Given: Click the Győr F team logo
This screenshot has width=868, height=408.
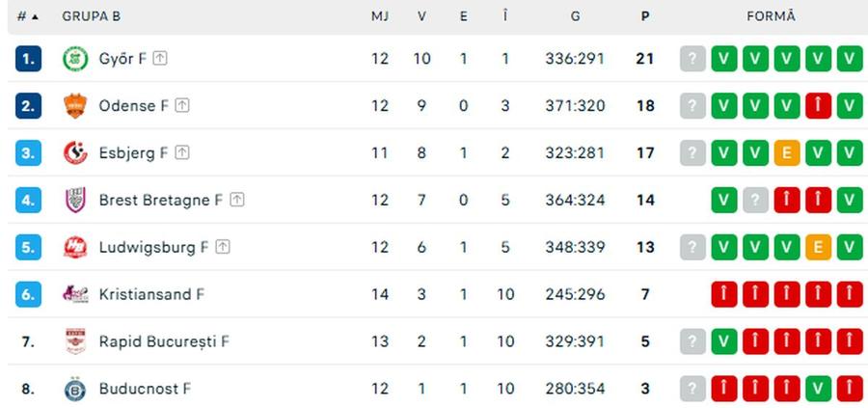Looking at the screenshot, I should click(75, 59).
